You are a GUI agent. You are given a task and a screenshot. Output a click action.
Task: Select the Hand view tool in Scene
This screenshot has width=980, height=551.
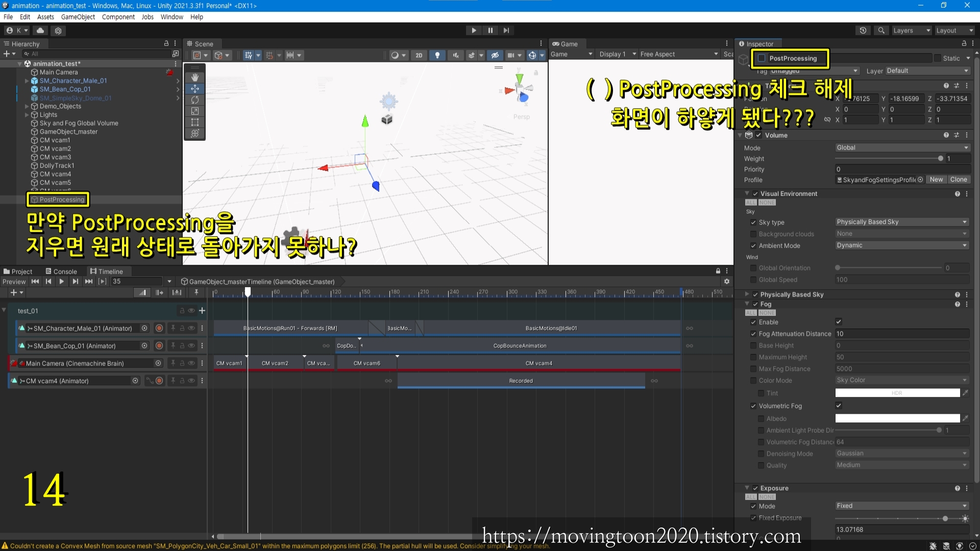tap(194, 78)
